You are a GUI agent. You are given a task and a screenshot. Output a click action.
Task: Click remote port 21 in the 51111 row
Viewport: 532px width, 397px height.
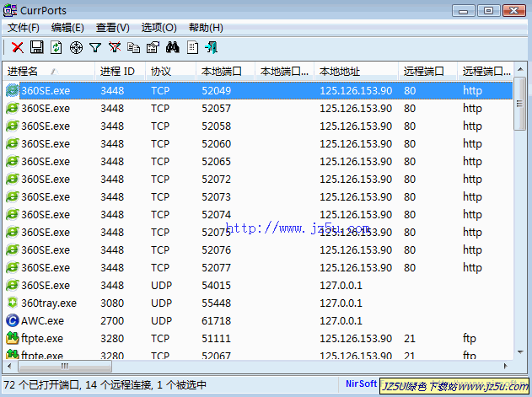[410, 338]
